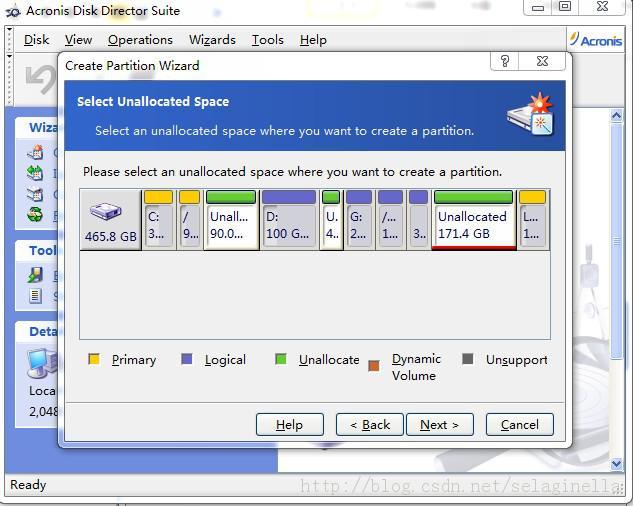Select the G: logical partition block
This screenshot has width=633, height=506.
tap(359, 219)
